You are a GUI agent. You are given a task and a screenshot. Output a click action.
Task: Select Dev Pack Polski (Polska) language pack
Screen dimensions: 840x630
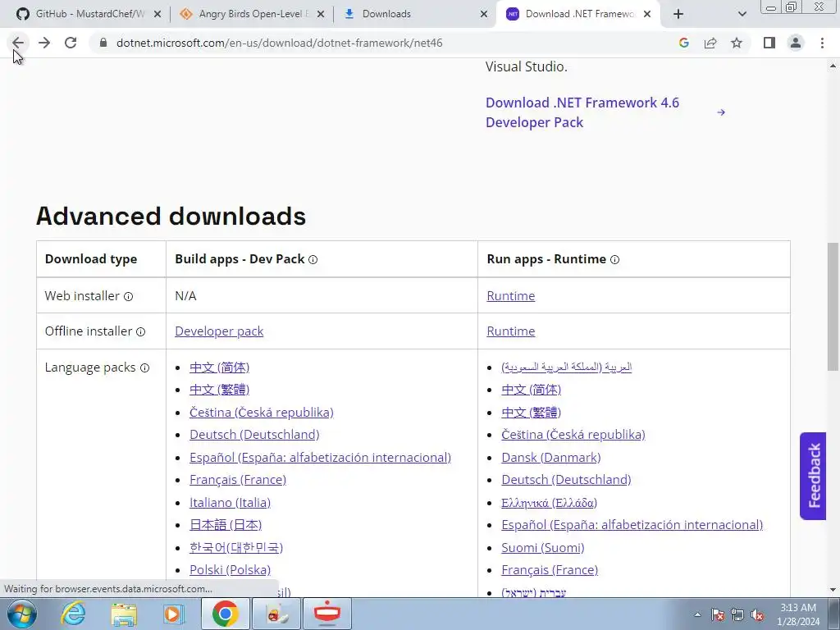[x=230, y=569]
